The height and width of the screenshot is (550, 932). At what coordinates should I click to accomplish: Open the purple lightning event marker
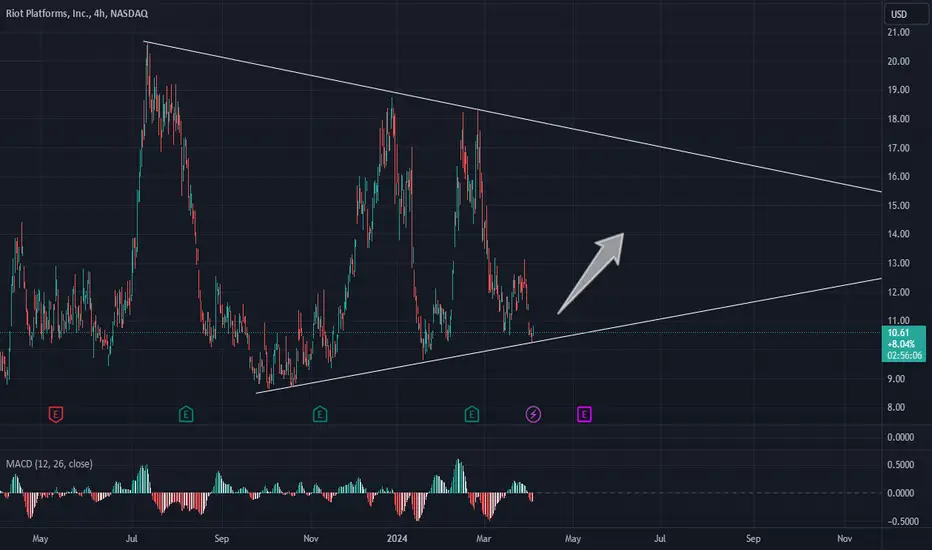533,414
